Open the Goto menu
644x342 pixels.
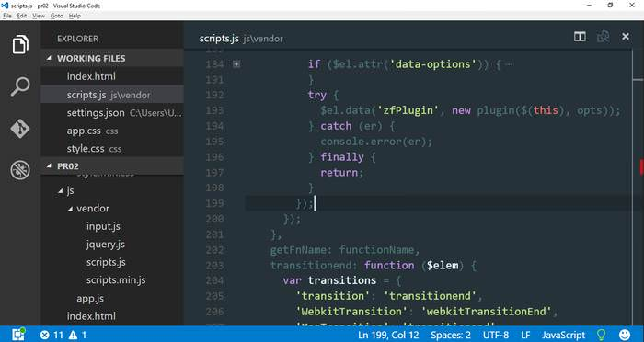point(57,16)
